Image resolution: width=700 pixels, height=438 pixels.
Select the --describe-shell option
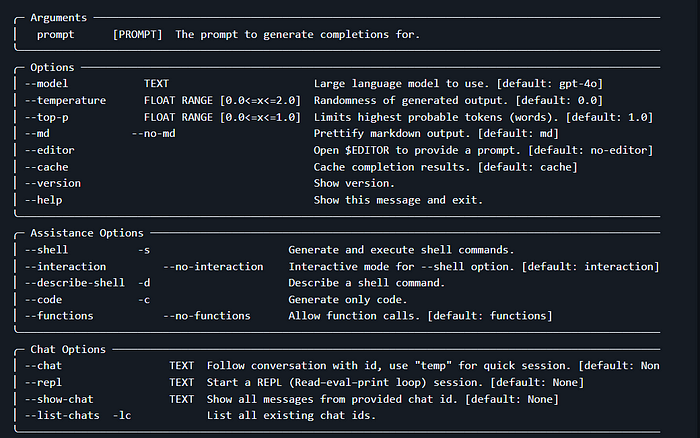[75, 283]
